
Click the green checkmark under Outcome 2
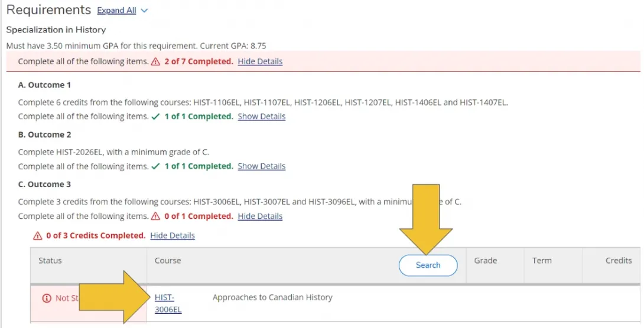tap(156, 166)
